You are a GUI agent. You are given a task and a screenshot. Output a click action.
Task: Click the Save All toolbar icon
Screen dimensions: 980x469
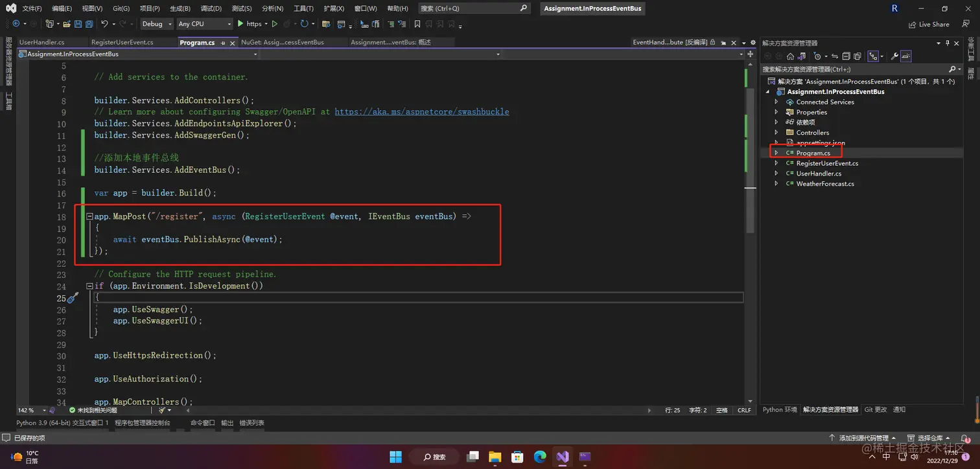click(x=89, y=24)
